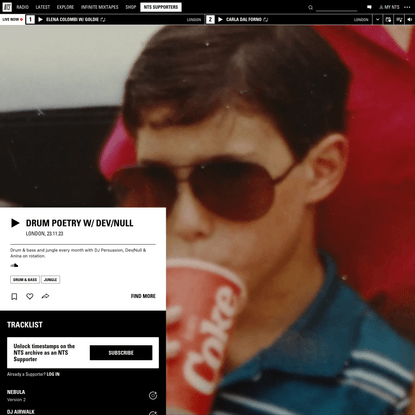Follow the Log In link

[x=53, y=374]
